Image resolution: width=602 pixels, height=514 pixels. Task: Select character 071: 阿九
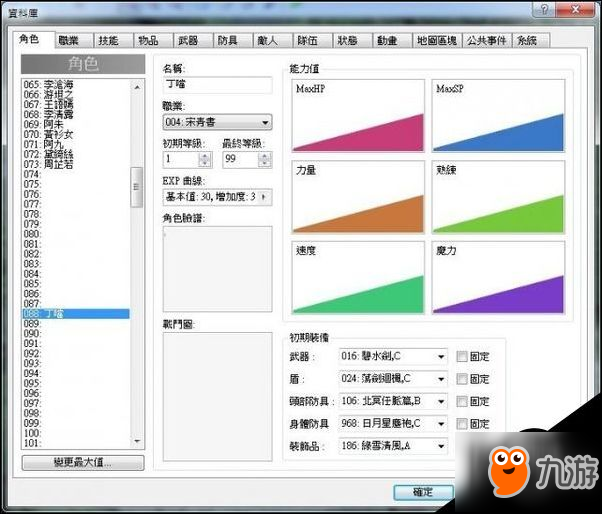[76, 144]
